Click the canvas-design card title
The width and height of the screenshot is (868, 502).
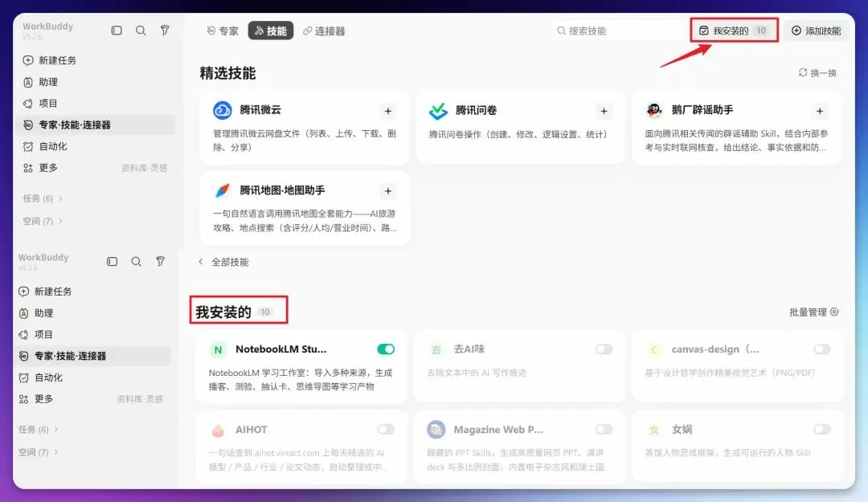pos(715,349)
